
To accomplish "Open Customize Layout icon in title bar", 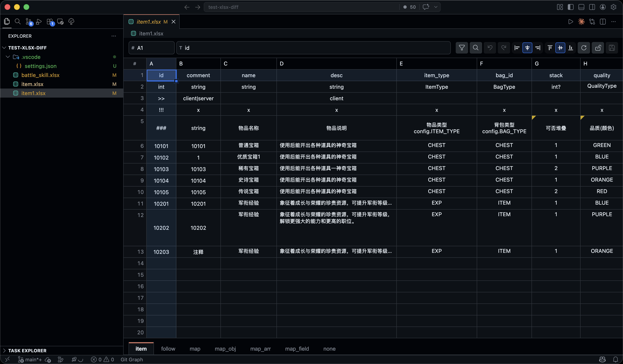I will click(560, 7).
